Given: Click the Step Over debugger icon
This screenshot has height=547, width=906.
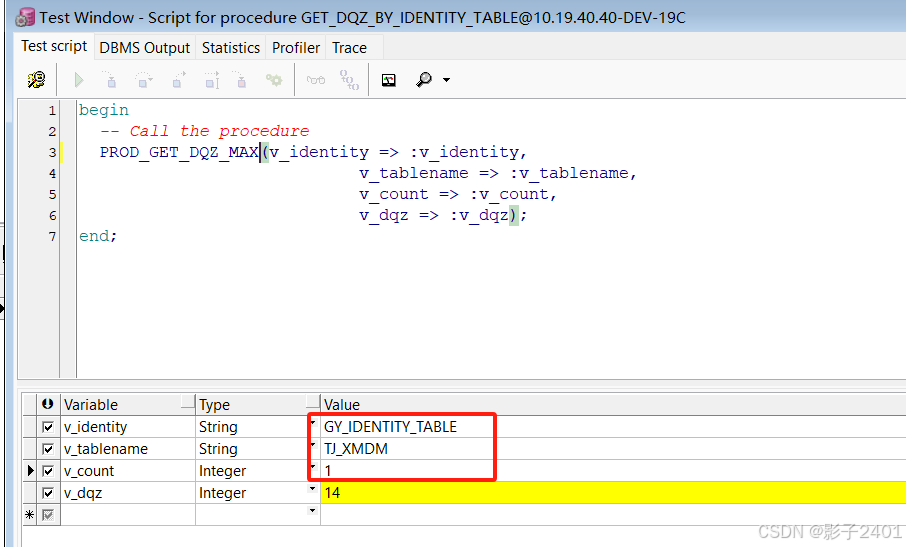Looking at the screenshot, I should click(x=143, y=80).
